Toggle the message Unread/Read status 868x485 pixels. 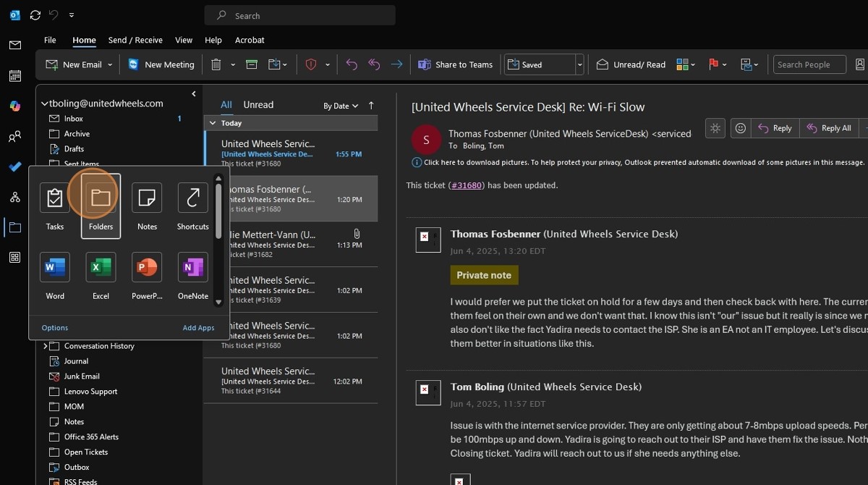point(631,64)
